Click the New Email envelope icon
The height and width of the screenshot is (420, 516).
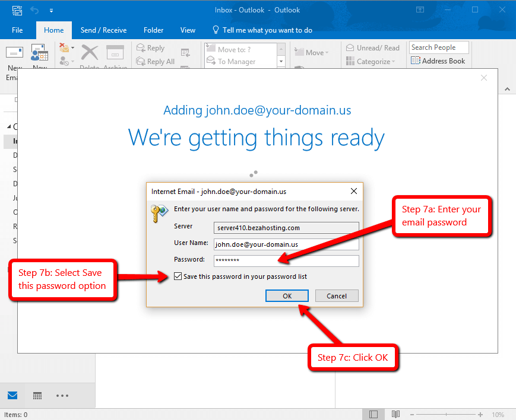14,53
